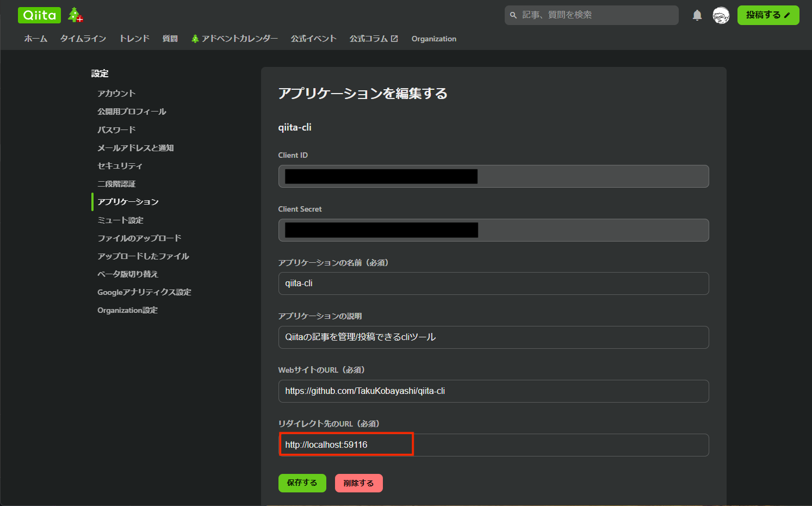Click the リダイレクト先のURL label

(x=329, y=424)
